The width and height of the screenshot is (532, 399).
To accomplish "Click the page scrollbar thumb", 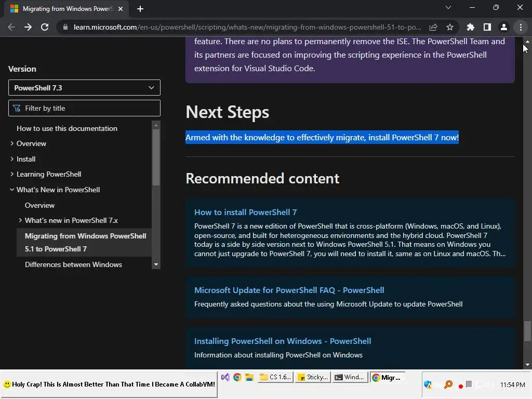I will (x=527, y=331).
